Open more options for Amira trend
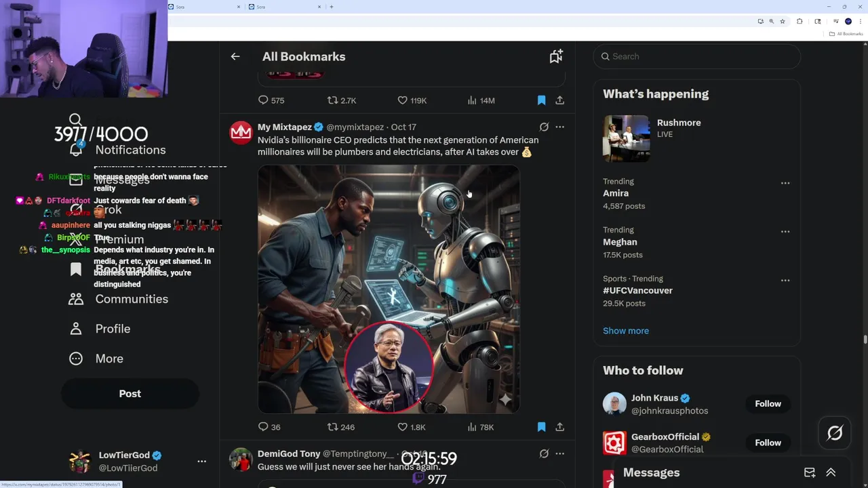This screenshot has height=488, width=868. pos(785,183)
